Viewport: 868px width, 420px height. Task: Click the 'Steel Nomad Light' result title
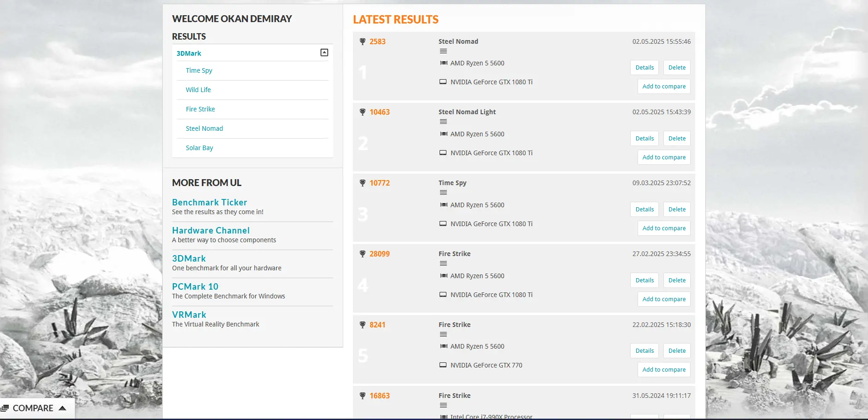point(467,112)
